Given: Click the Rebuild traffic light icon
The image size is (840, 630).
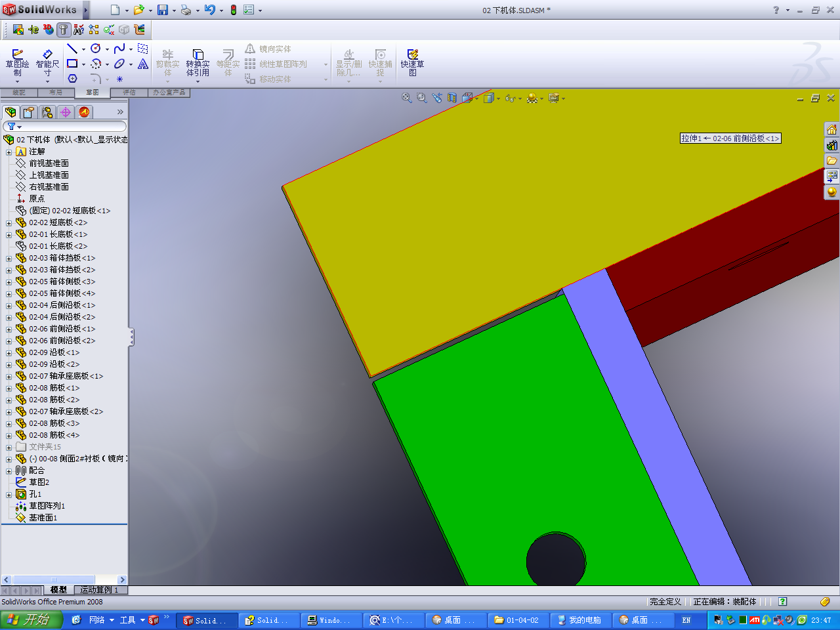Looking at the screenshot, I should click(x=233, y=10).
